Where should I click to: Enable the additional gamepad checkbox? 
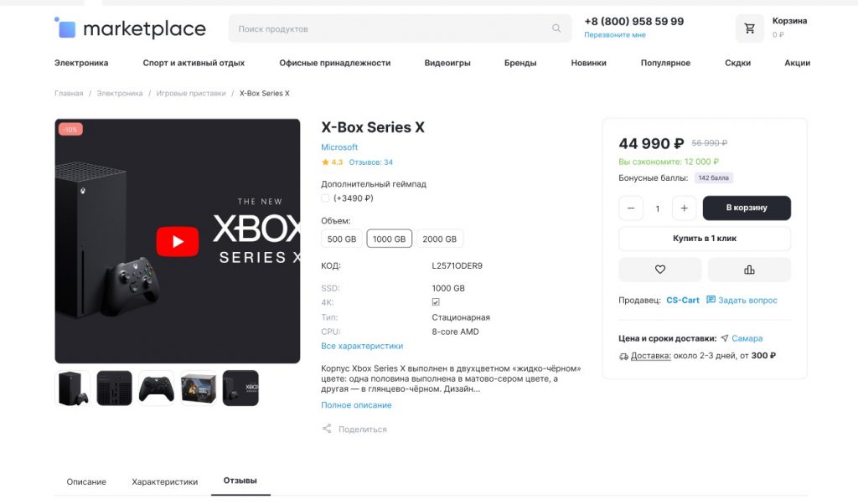click(x=326, y=198)
